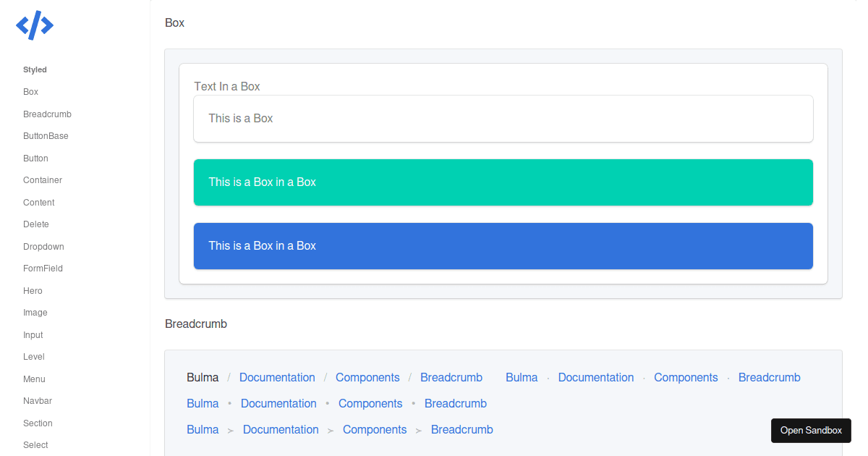Click the blue Box in a Box
Viewport: 868px width, 456px height.
tap(503, 246)
